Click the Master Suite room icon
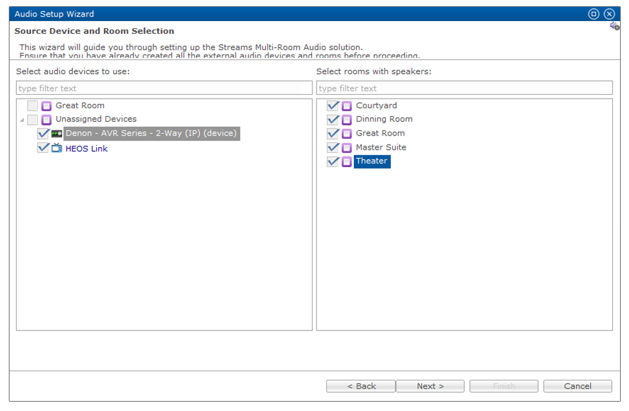Viewport: 629px width, 411px height. (347, 148)
